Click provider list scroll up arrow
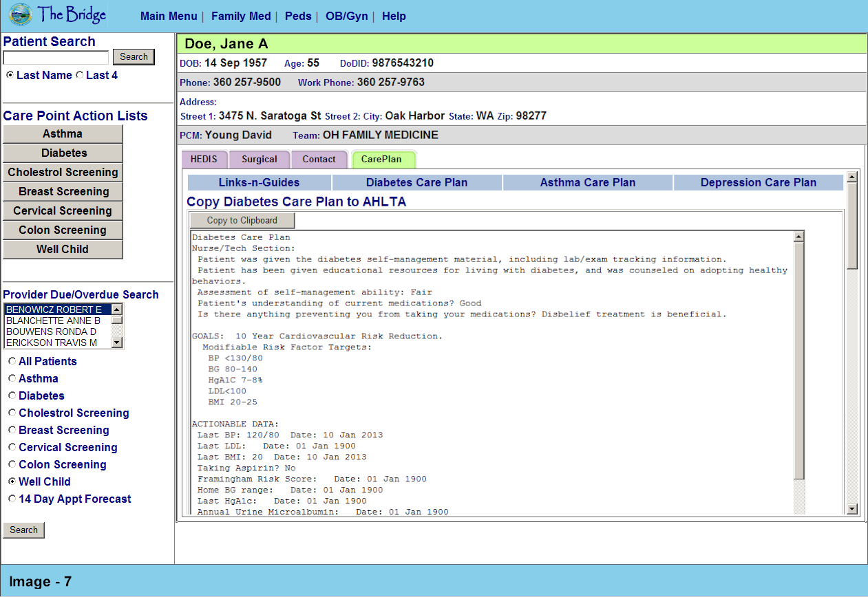The width and height of the screenshot is (868, 597). [117, 310]
